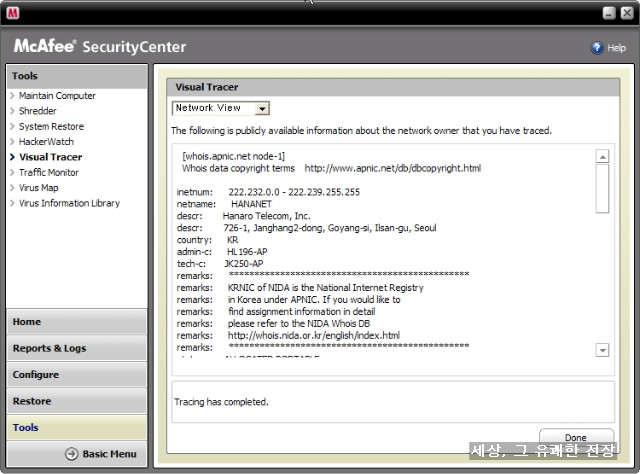Select Visual Tracer in Tools list

(51, 157)
